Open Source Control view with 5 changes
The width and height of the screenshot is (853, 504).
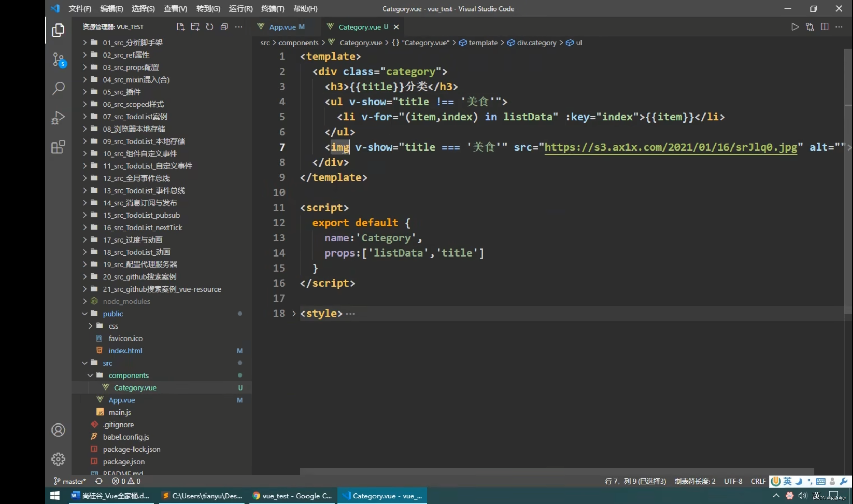(x=58, y=60)
